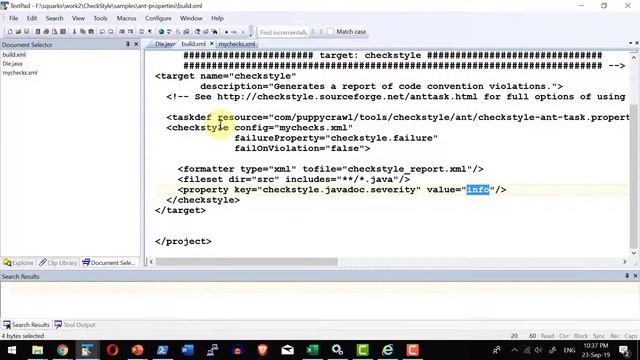Click into the Find incrementally field
This screenshot has width=640, height=360.
tap(283, 32)
